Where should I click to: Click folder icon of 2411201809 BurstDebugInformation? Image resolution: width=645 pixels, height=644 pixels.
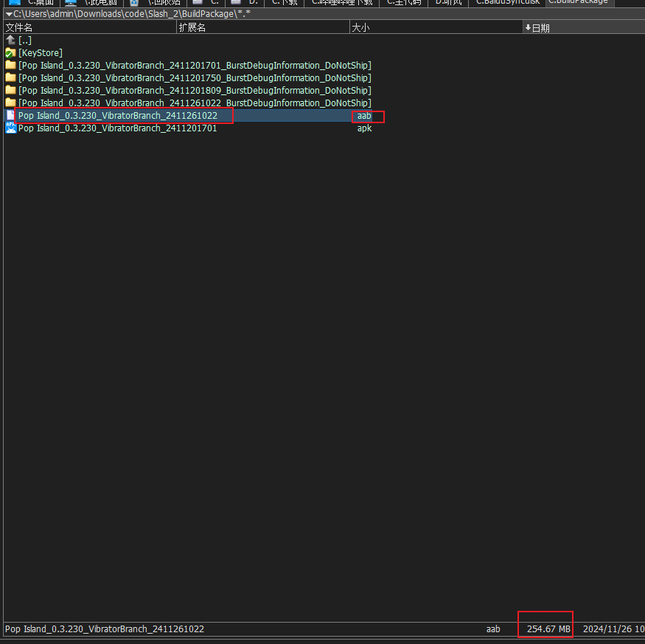11,90
